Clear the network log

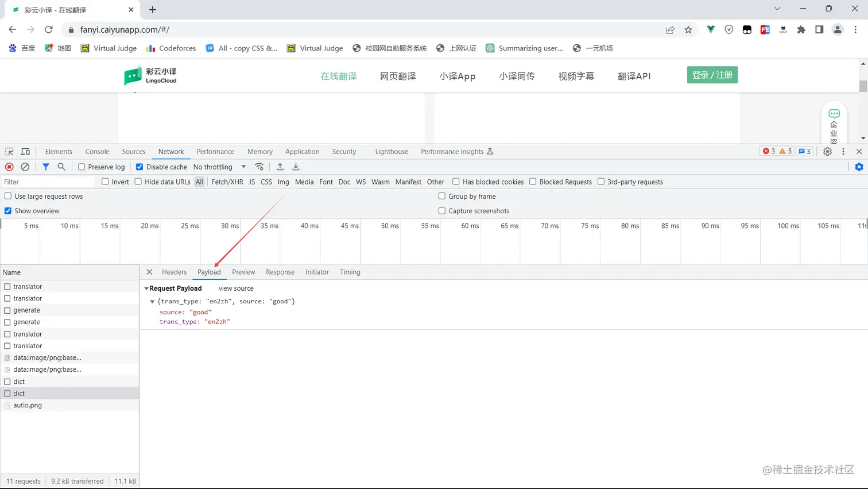25,167
